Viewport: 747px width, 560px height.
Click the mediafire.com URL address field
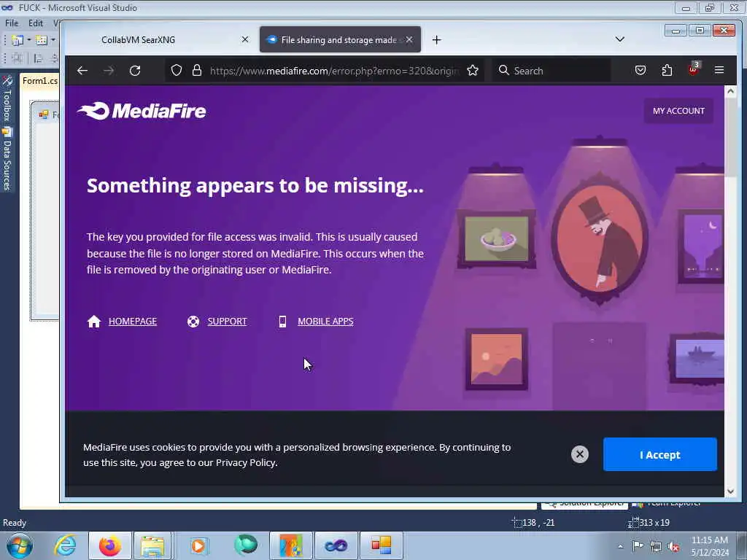pyautogui.click(x=334, y=71)
